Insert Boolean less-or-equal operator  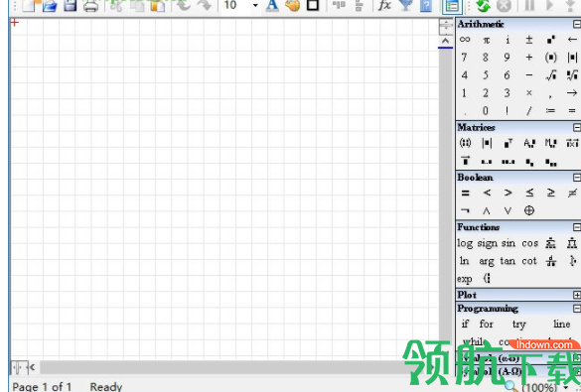(529, 193)
